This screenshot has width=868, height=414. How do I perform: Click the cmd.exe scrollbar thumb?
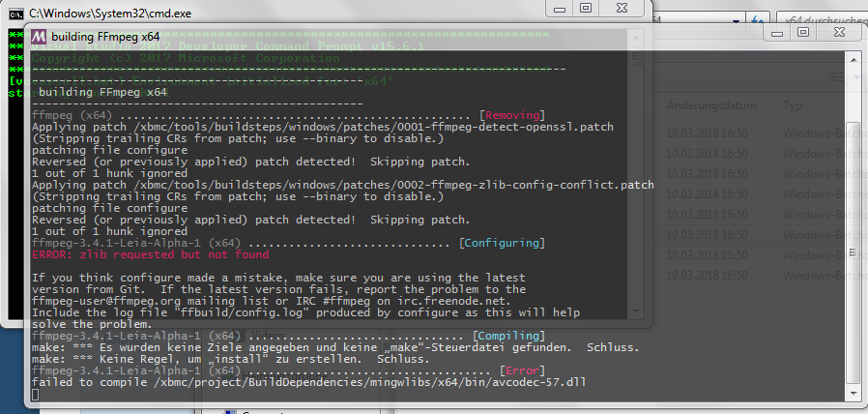(x=635, y=56)
